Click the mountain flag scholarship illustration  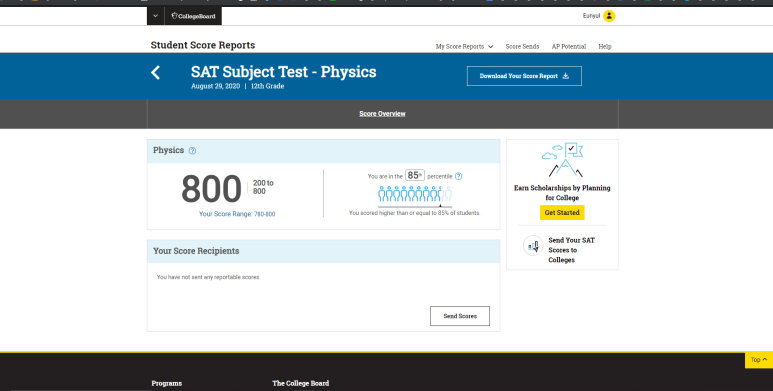pyautogui.click(x=563, y=160)
